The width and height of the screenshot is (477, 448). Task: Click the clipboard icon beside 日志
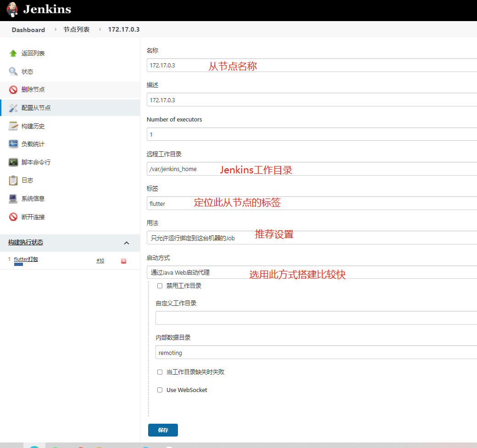pos(13,180)
